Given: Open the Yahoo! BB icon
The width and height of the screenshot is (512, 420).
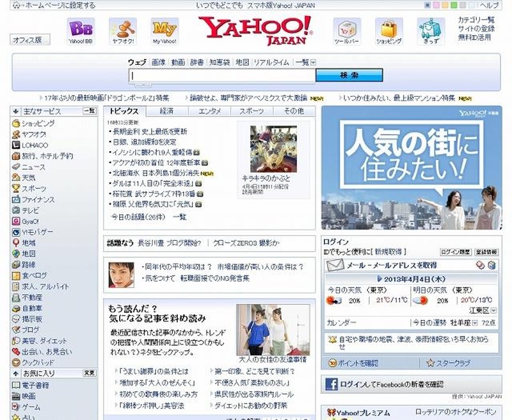Looking at the screenshot, I should tap(81, 28).
